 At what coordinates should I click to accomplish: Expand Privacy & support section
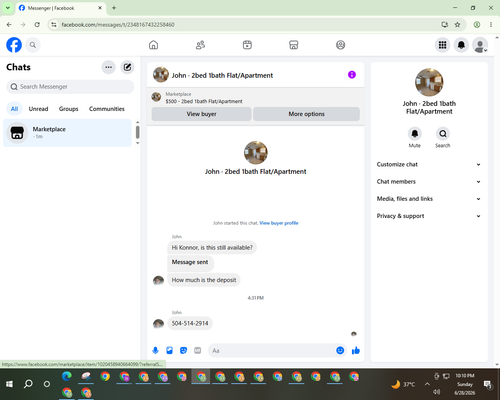[x=429, y=216]
